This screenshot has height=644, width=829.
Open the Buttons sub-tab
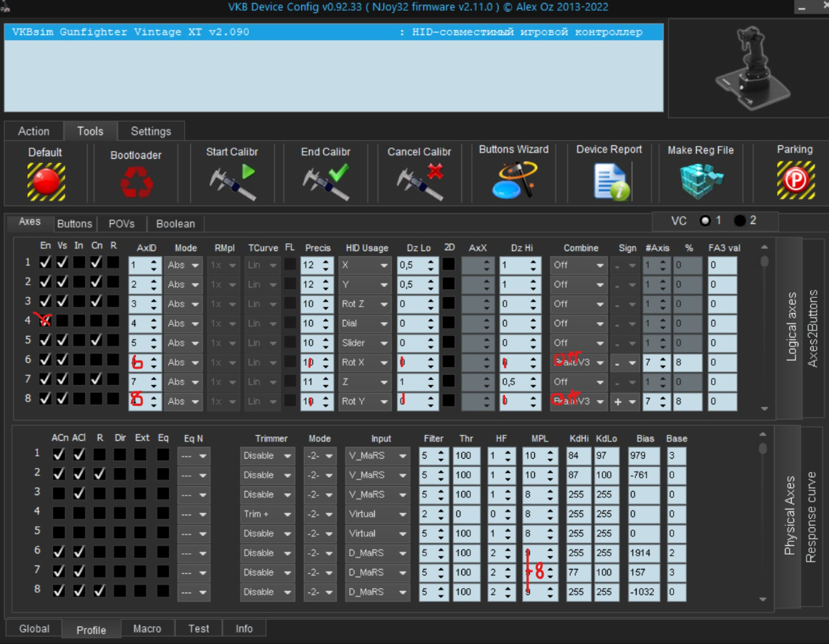pyautogui.click(x=74, y=224)
